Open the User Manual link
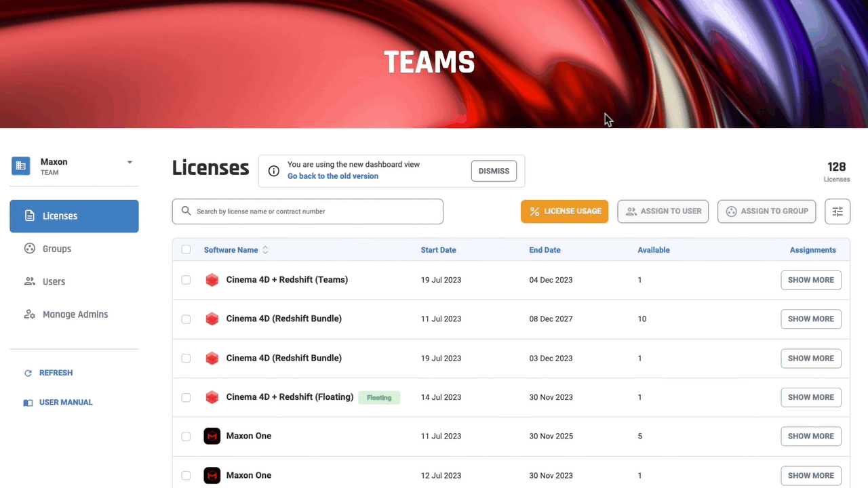This screenshot has height=488, width=868. coord(58,403)
